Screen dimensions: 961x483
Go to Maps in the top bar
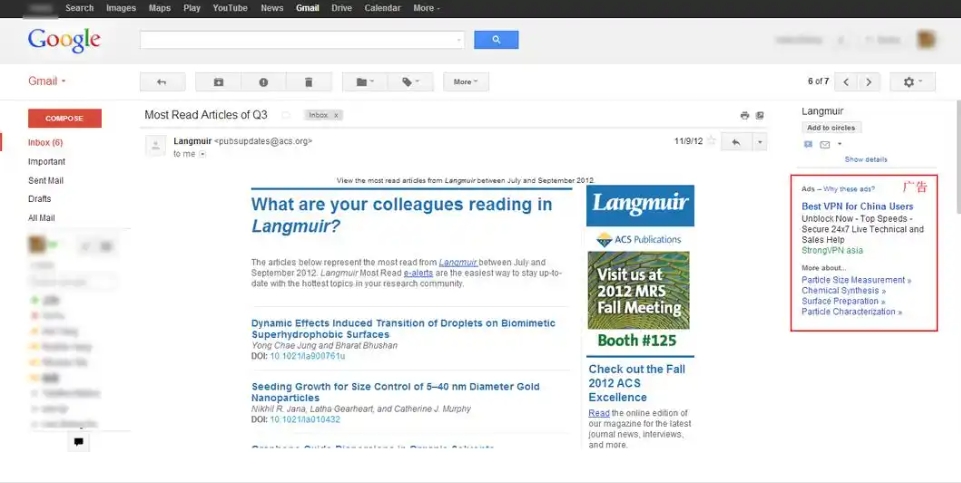(160, 8)
